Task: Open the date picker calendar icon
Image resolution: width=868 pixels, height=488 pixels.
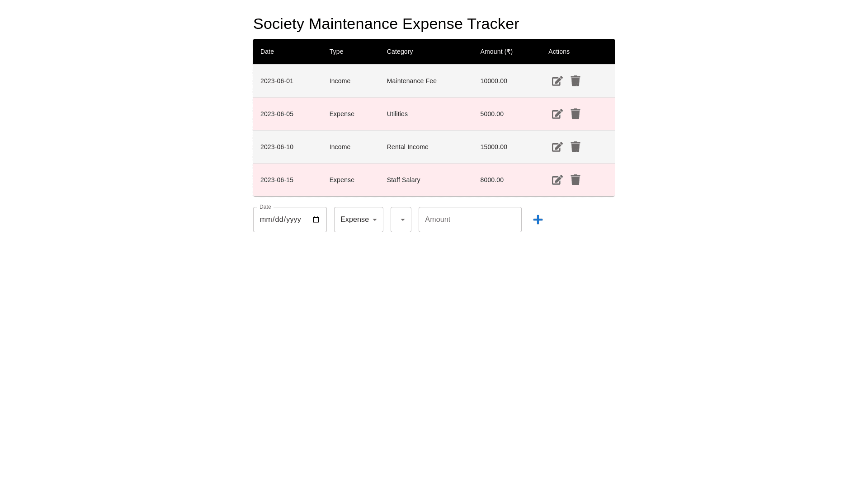Action: click(316, 220)
